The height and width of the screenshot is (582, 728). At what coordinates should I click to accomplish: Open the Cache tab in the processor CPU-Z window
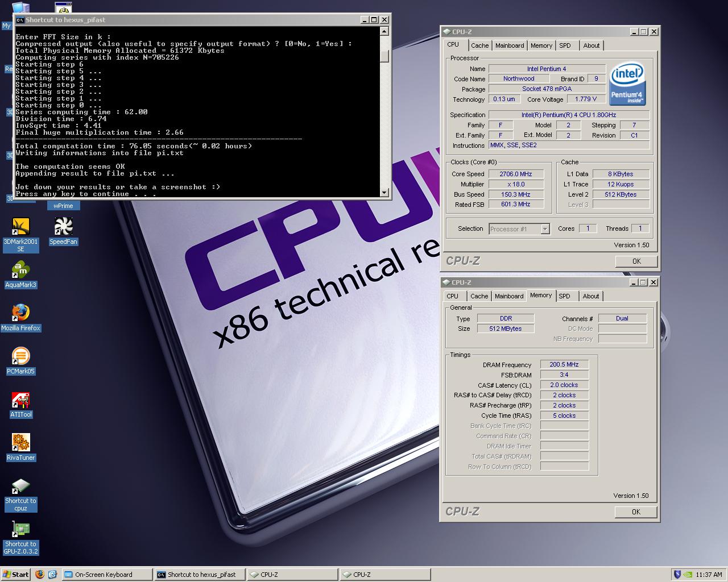pos(479,45)
